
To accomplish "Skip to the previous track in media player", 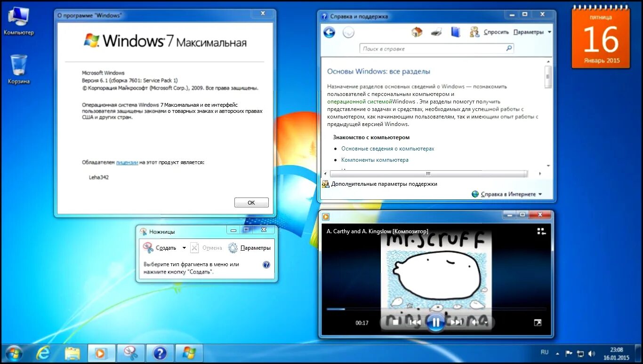I will tap(415, 322).
